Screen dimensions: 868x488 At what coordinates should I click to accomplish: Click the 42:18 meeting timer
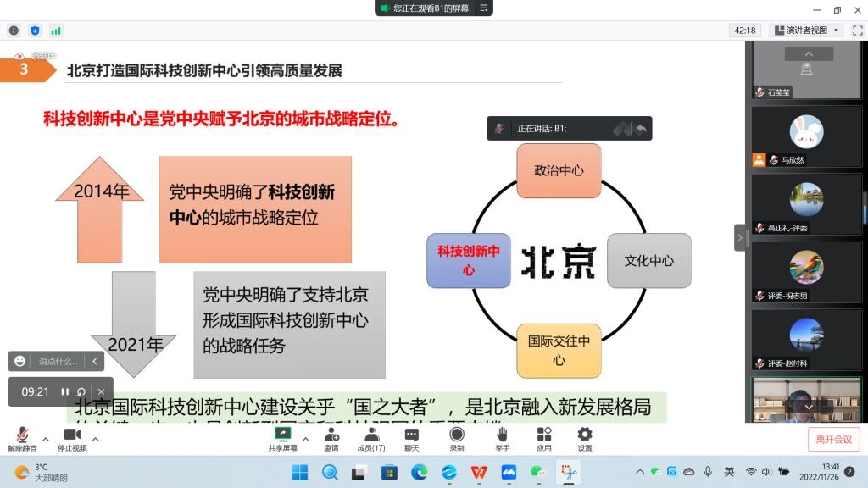tap(744, 30)
